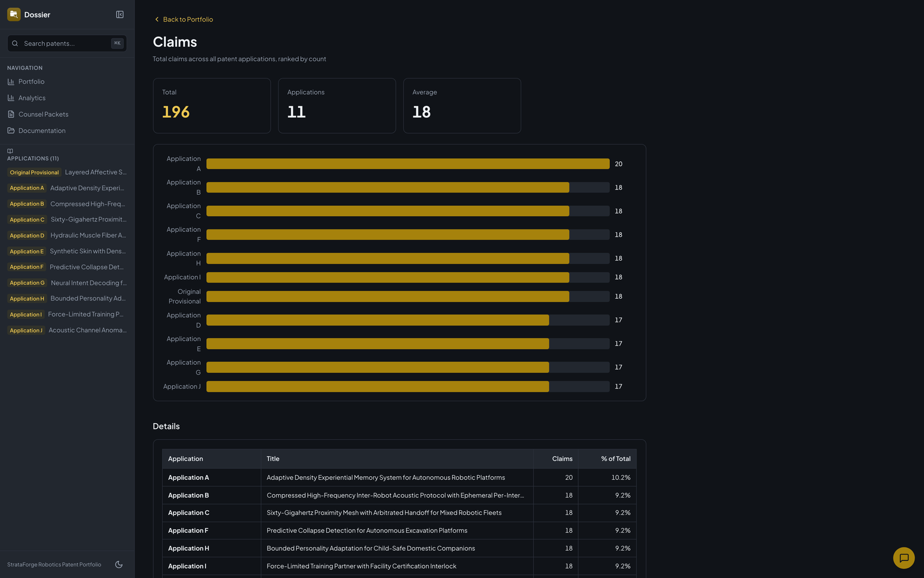The height and width of the screenshot is (578, 924).
Task: Click the Dossier logo icon
Action: pos(14,14)
